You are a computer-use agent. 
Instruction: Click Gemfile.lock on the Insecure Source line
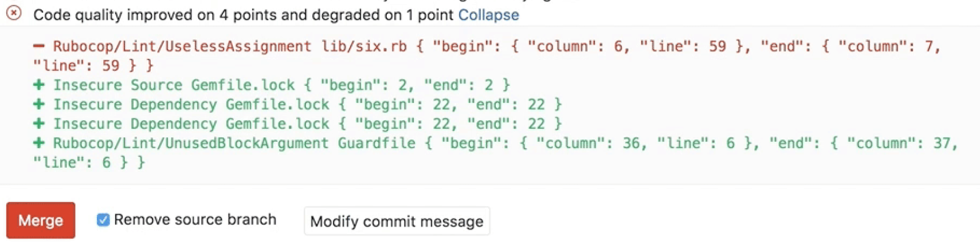[x=242, y=85]
